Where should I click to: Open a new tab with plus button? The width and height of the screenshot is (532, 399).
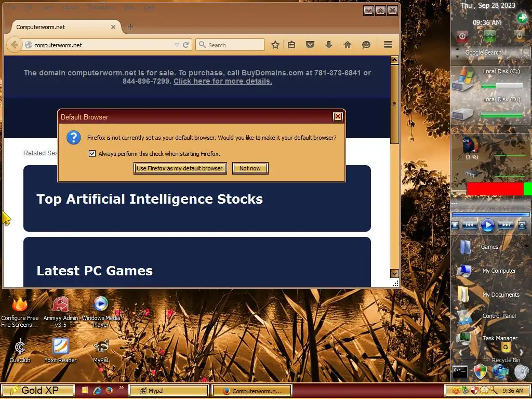(130, 27)
